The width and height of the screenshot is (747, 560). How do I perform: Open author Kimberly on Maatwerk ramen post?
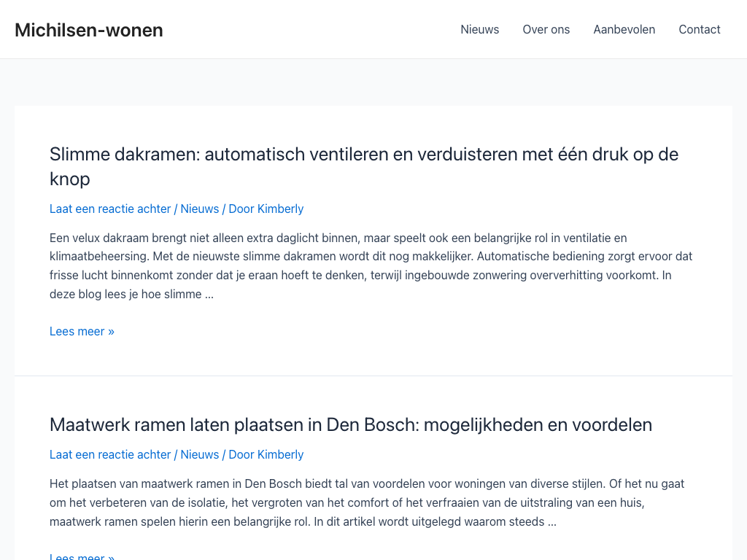pyautogui.click(x=280, y=454)
